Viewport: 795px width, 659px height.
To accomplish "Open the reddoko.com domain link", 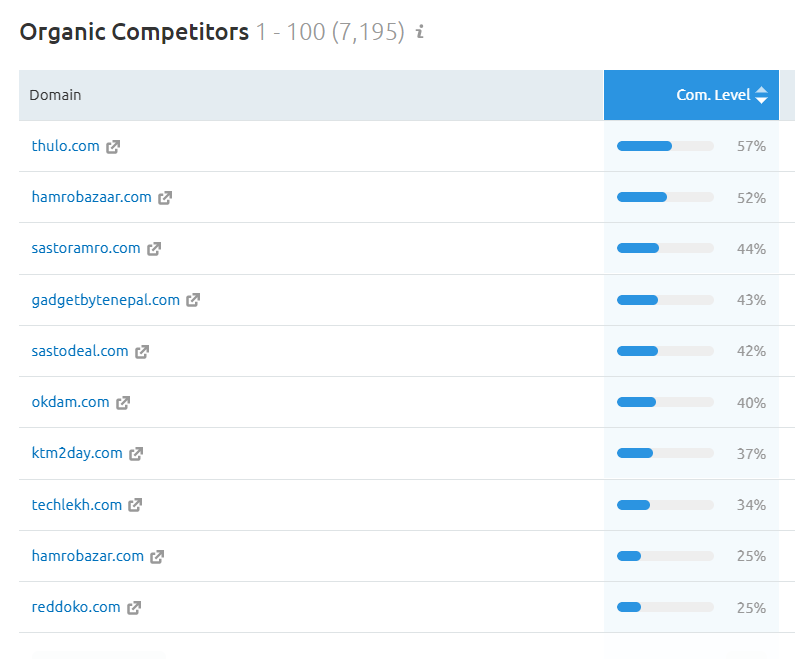I will (x=76, y=607).
